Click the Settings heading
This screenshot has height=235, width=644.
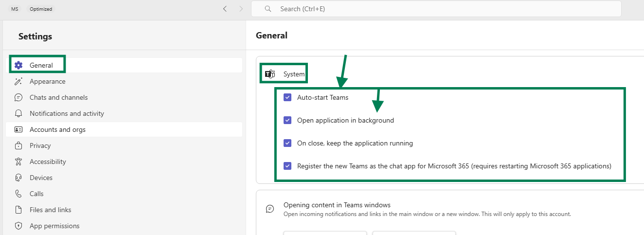pyautogui.click(x=35, y=36)
